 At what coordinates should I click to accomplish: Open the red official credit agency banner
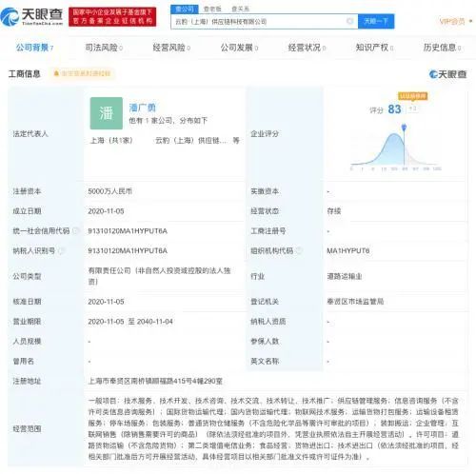click(x=112, y=17)
